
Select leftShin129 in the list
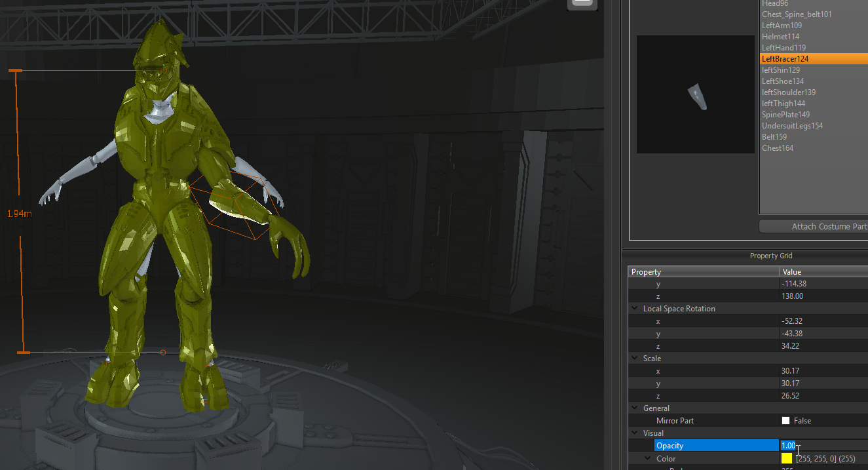click(781, 70)
